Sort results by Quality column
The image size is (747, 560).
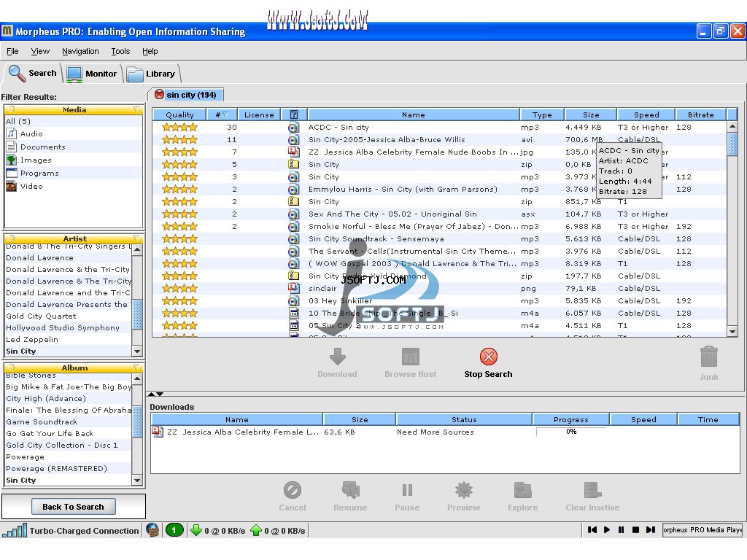point(179,114)
